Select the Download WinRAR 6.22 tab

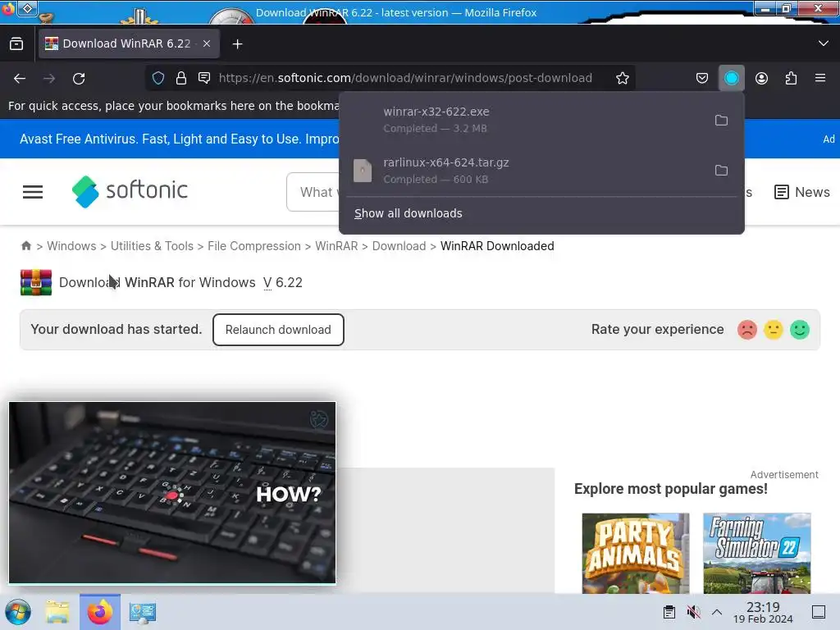129,44
